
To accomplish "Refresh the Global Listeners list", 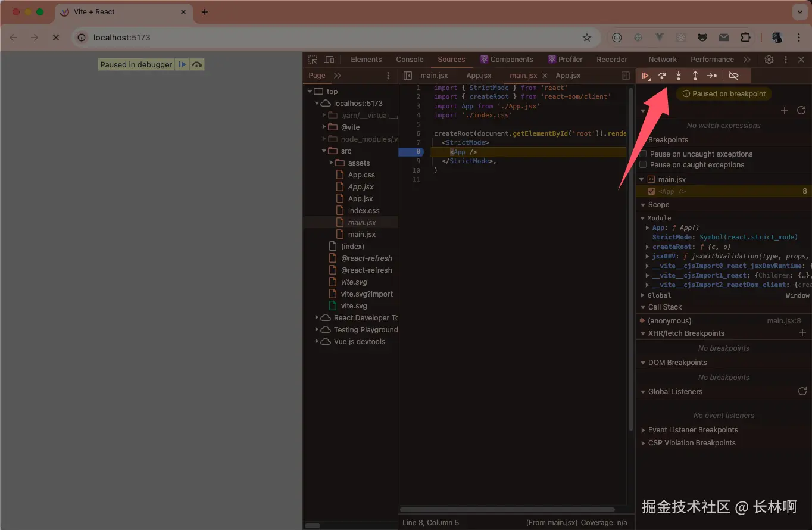I will coord(802,391).
